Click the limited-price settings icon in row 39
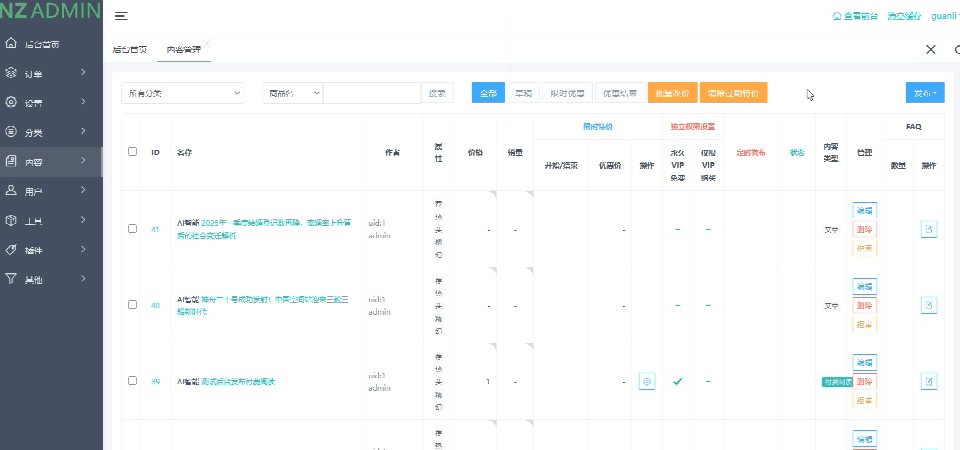 (647, 381)
